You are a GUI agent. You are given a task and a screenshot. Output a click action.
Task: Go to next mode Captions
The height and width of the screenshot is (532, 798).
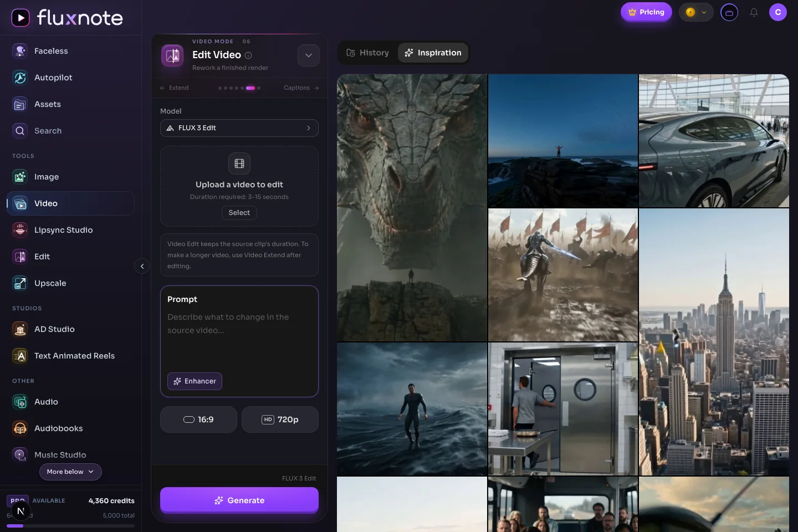coord(301,88)
